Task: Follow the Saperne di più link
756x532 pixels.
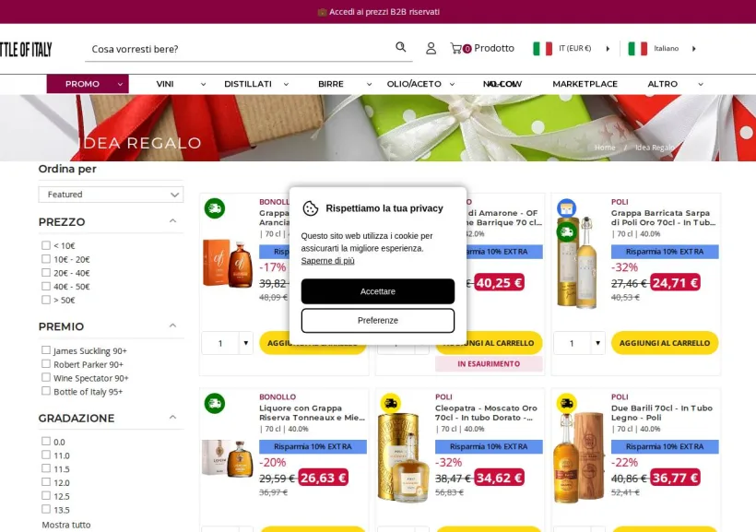Action: tap(327, 260)
